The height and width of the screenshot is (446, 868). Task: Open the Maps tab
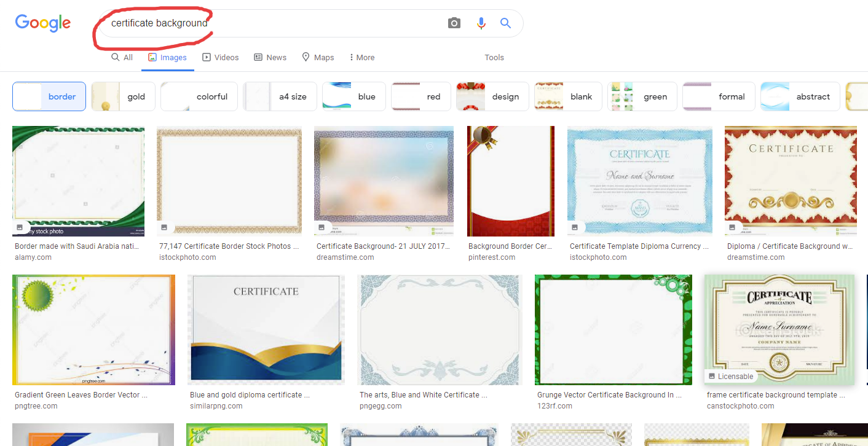(x=318, y=57)
